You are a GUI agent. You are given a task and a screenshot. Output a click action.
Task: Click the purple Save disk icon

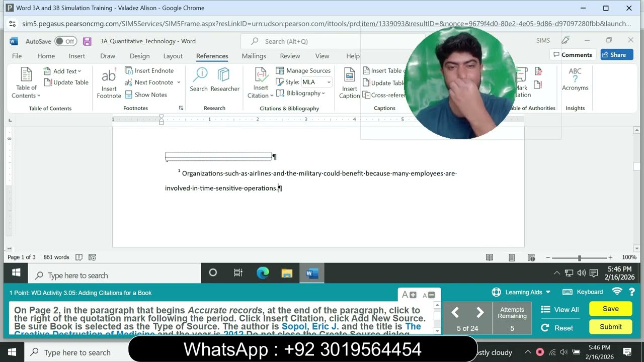[x=87, y=41]
